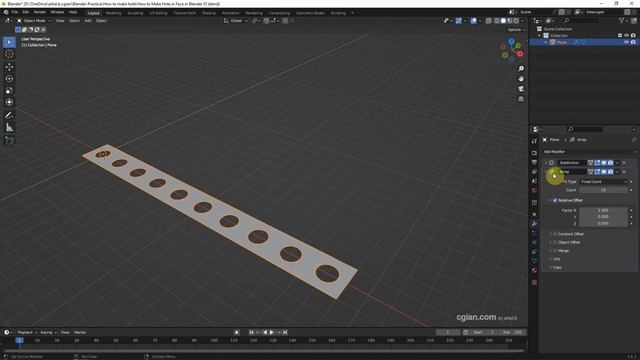Toggle Array modifier viewport display
This screenshot has height=360, width=640.
(604, 172)
